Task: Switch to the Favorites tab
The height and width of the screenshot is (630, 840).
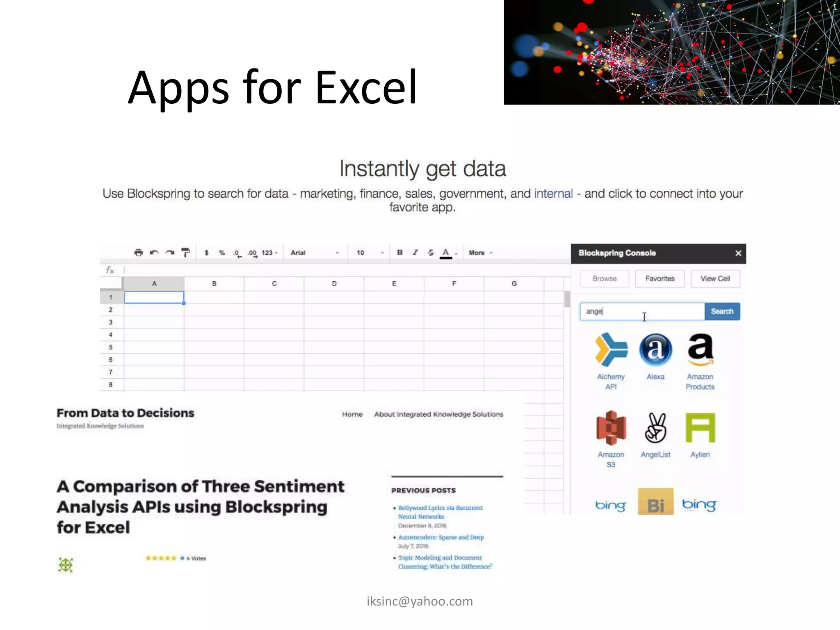Action: point(660,278)
